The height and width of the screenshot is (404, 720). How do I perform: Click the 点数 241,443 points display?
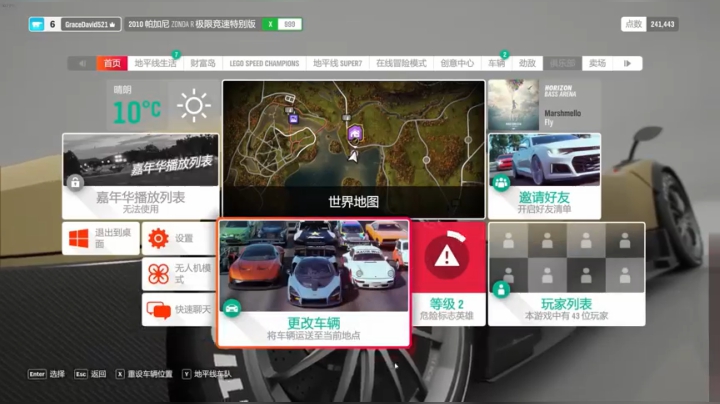650,24
